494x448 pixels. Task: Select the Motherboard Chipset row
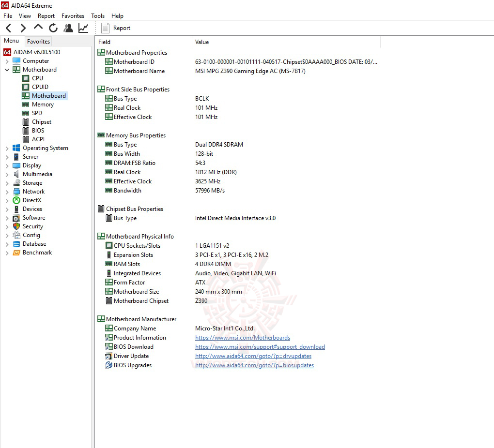238,301
